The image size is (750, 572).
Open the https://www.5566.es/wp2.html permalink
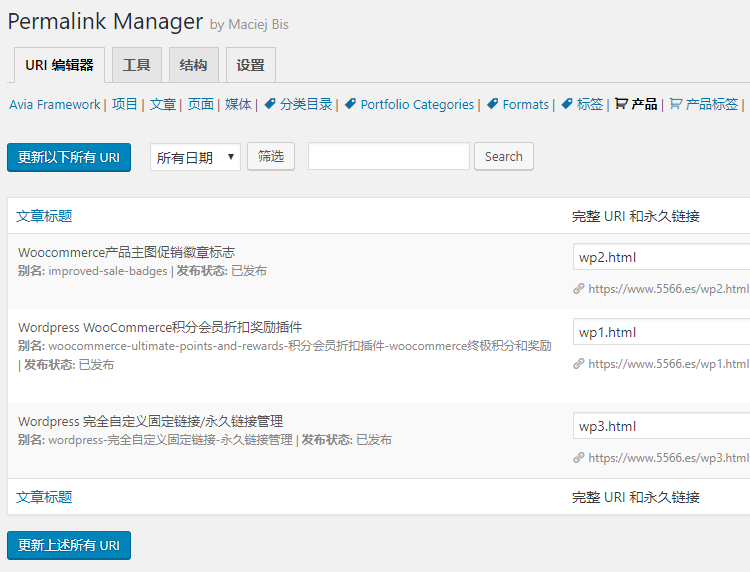pyautogui.click(x=669, y=289)
